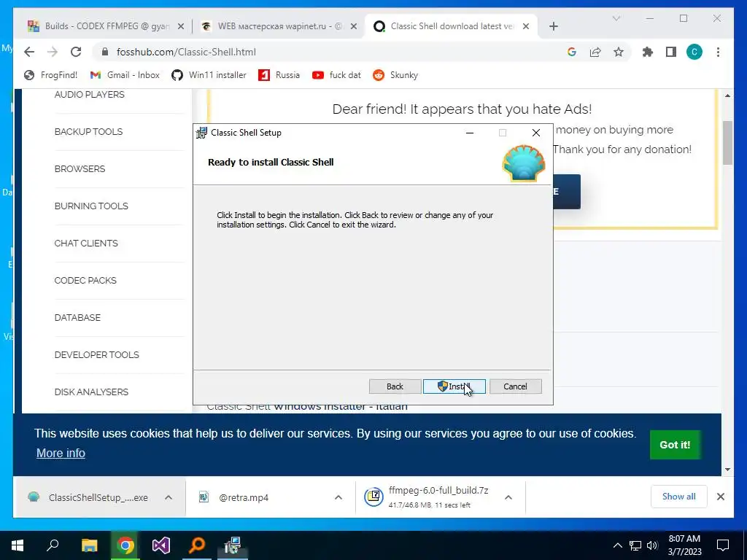
Task: Select DEVELOPER TOOLS category
Action: click(97, 354)
